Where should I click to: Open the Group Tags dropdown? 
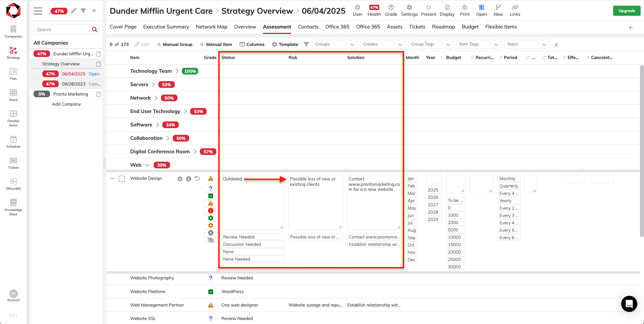[430, 44]
